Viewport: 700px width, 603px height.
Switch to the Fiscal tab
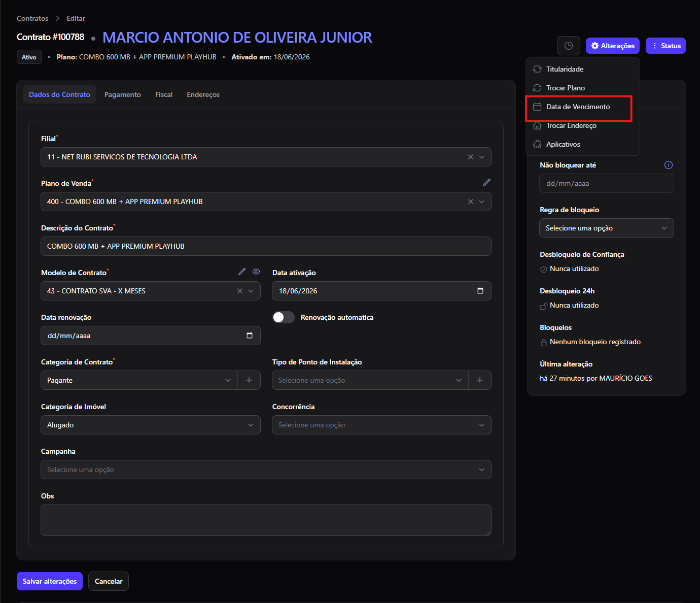point(164,94)
